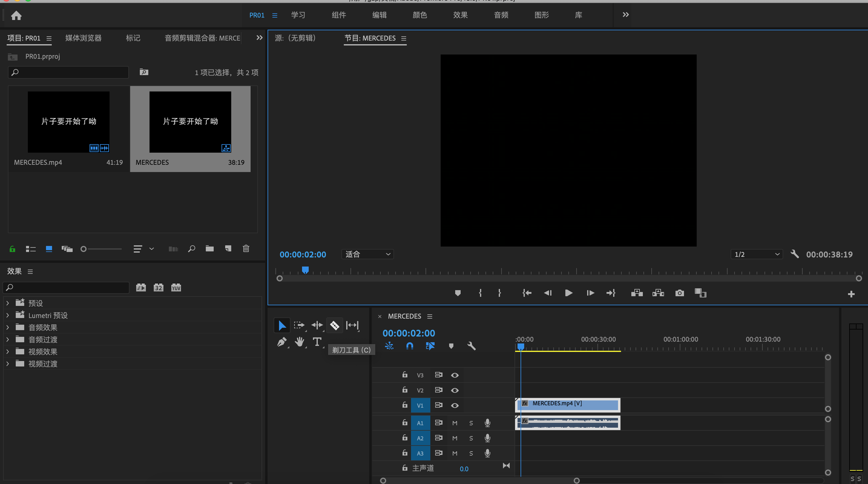The width and height of the screenshot is (868, 484).
Task: Select the MERCEDES.mp4 thumbnail
Action: point(68,122)
